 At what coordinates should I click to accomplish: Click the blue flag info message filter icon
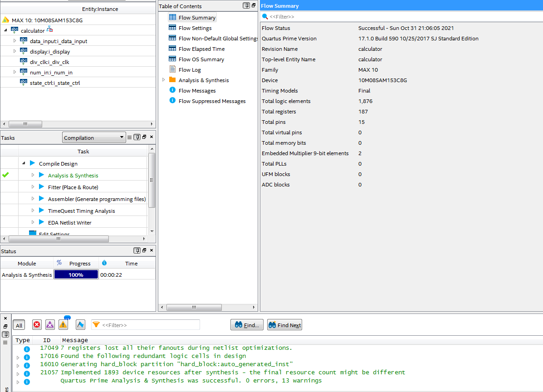click(x=80, y=325)
